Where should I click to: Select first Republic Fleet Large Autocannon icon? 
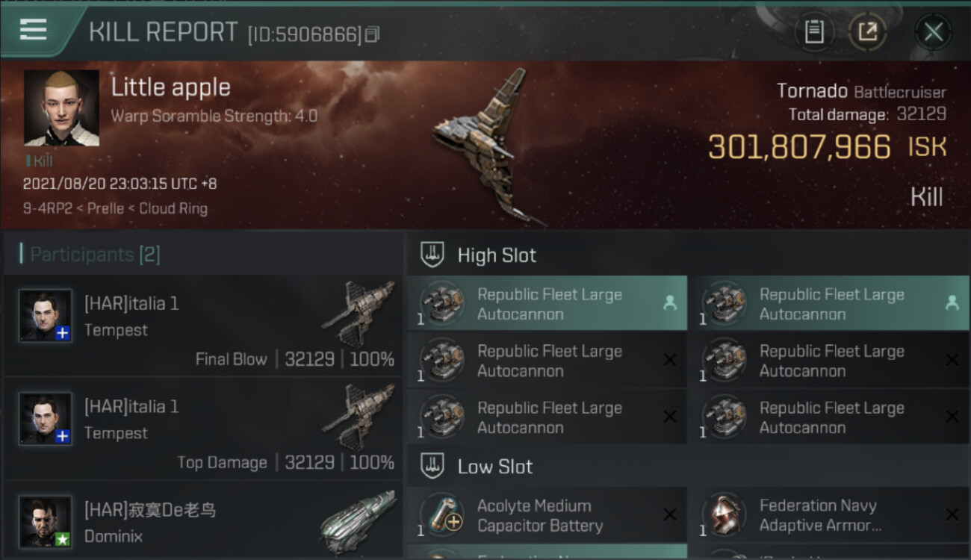pos(444,304)
